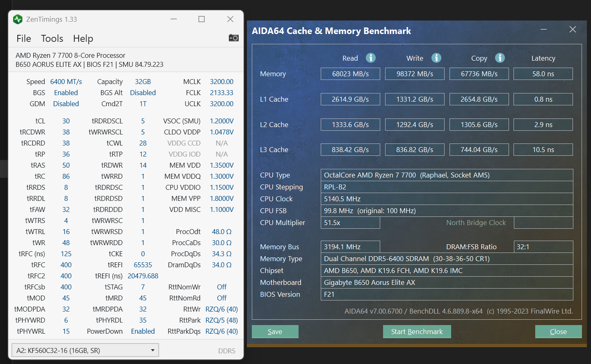
Task: Open the File menu in ZenTimings
Action: coord(24,39)
